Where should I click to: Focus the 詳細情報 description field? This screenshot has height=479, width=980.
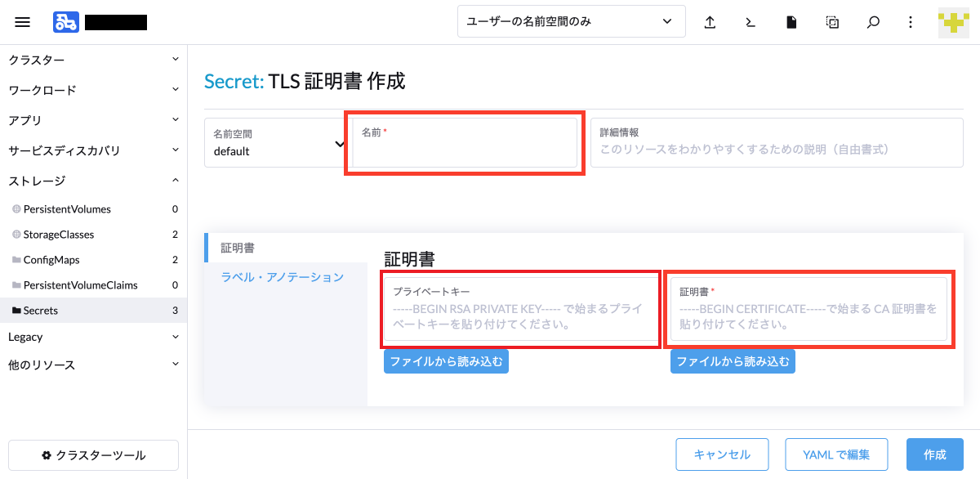pyautogui.click(x=777, y=142)
